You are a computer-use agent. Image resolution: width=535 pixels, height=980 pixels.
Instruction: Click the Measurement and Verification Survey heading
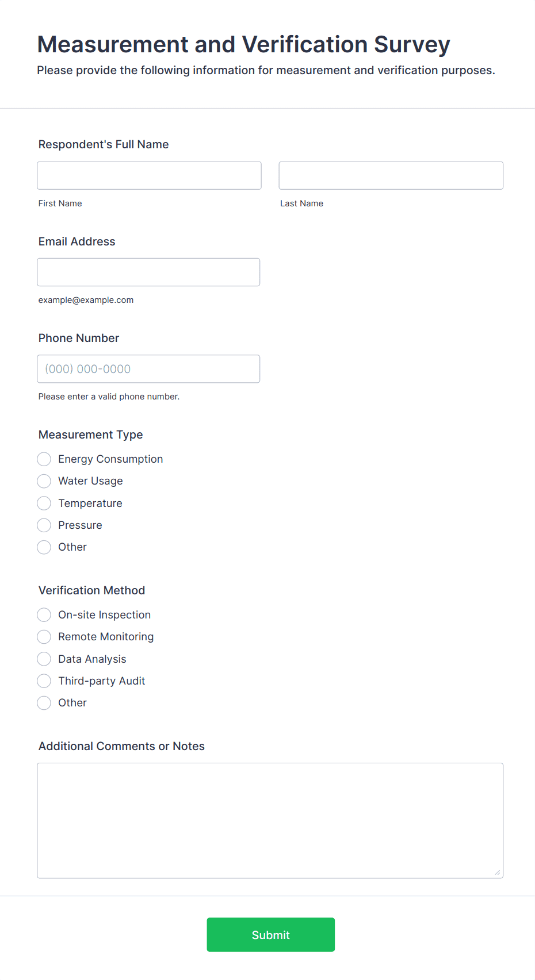pos(243,44)
